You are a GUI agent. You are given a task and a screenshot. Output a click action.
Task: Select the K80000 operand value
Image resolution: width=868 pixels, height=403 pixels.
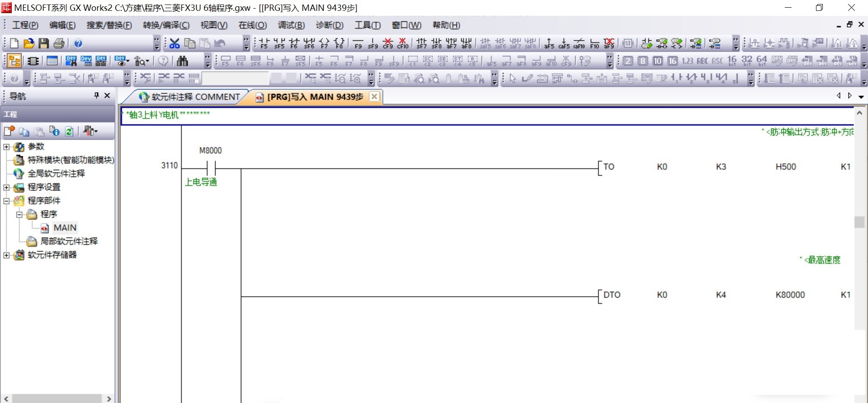pos(790,295)
